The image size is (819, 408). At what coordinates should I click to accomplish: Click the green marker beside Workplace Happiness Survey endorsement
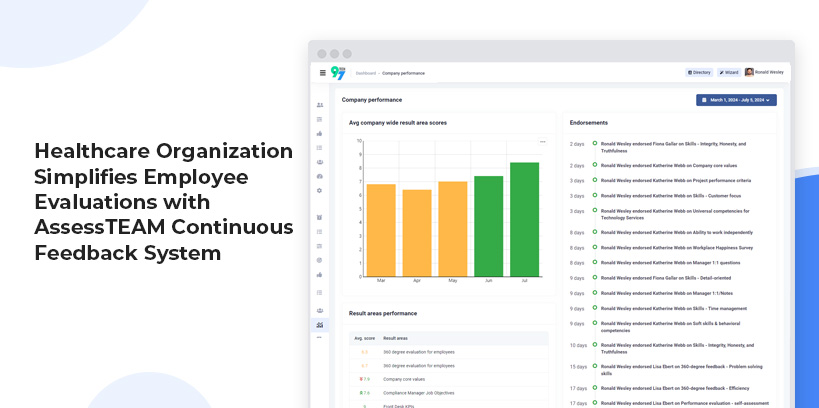tap(594, 247)
